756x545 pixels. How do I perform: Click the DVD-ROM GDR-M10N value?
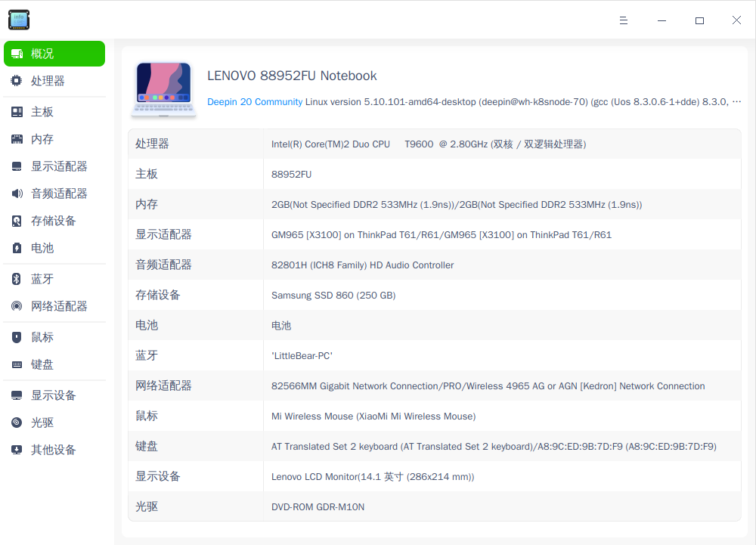[x=318, y=507]
